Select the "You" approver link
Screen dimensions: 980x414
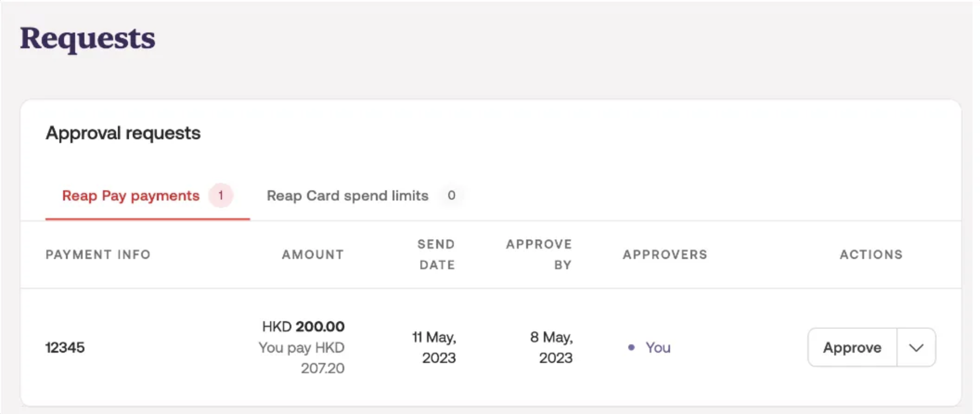(658, 348)
